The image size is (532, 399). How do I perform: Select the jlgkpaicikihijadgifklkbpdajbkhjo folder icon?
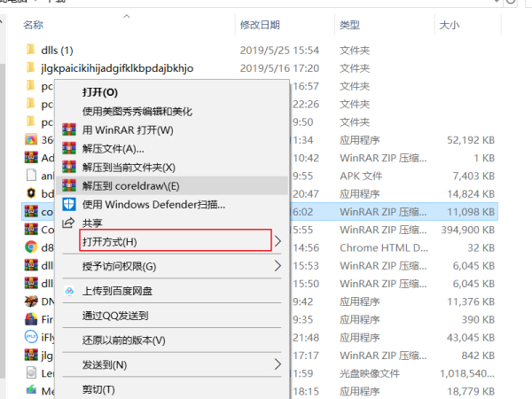pos(30,67)
